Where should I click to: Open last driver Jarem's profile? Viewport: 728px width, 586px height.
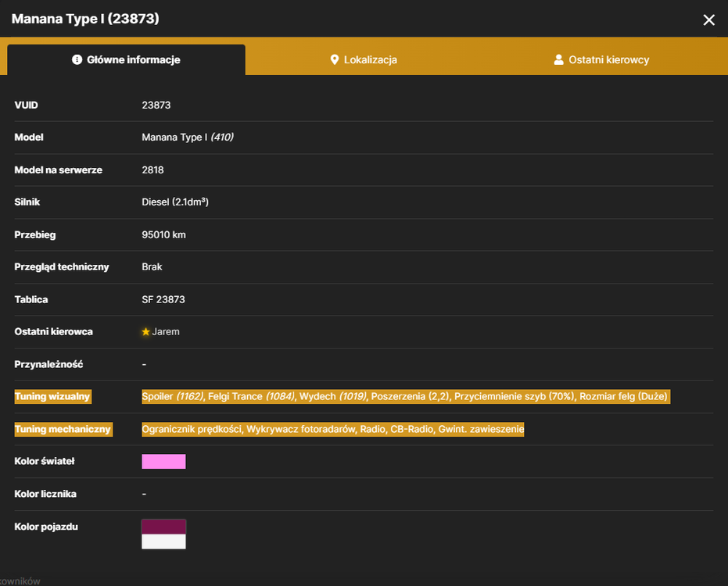coord(166,332)
